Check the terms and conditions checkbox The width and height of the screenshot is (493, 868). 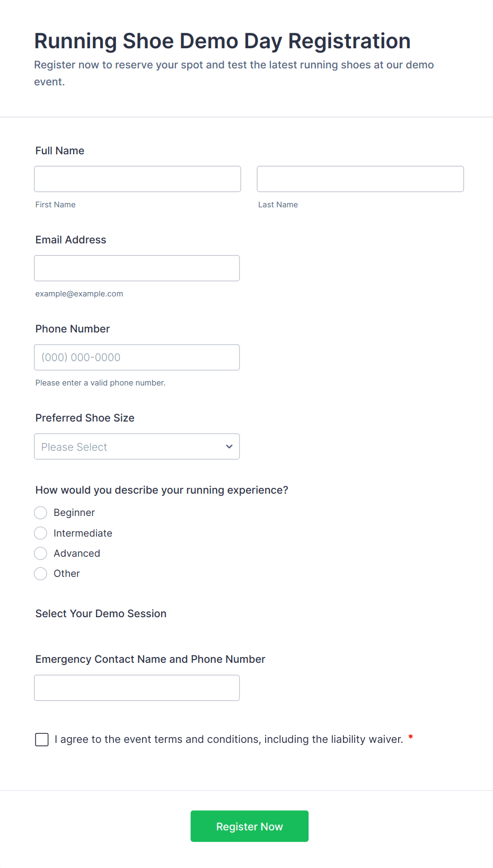click(42, 740)
